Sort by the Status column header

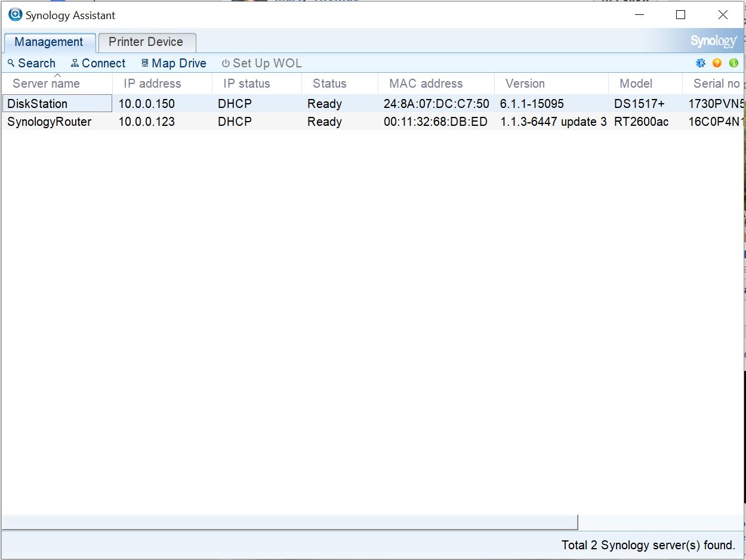point(340,83)
